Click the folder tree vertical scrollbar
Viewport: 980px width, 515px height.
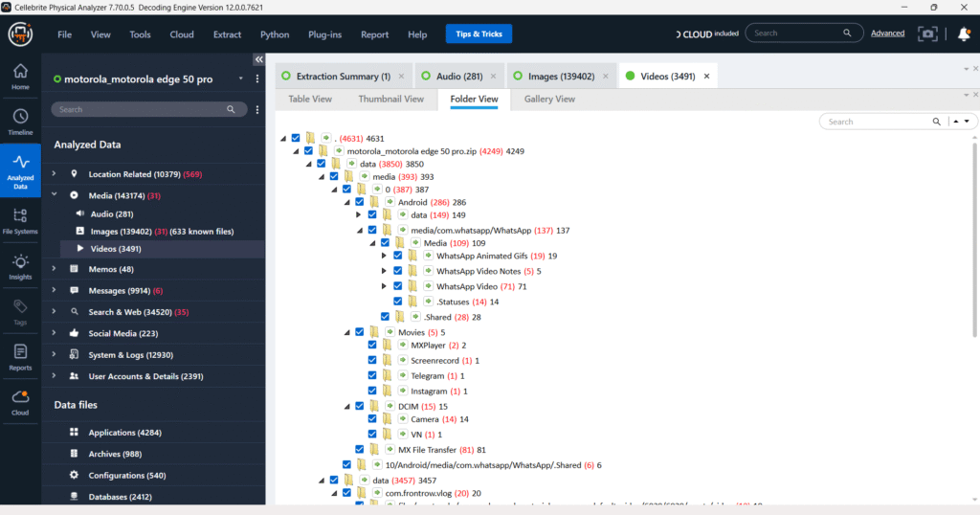[x=974, y=240]
